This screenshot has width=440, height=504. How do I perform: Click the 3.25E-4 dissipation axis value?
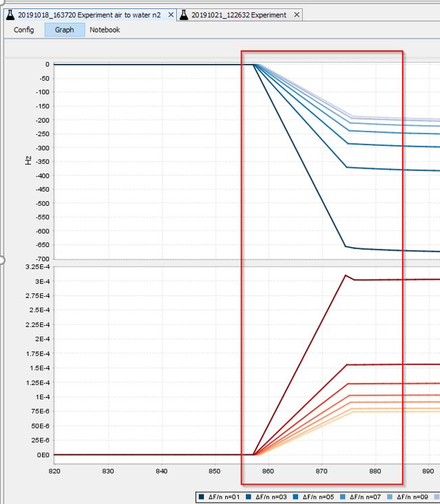click(38, 266)
